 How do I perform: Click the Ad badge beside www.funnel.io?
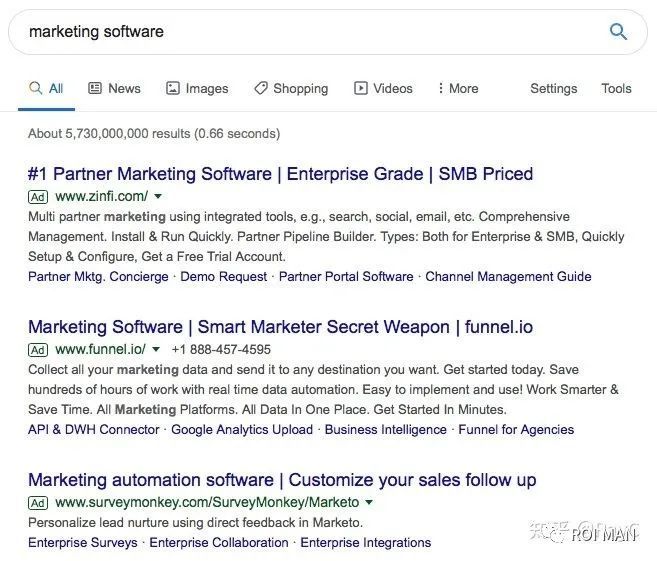click(x=38, y=350)
